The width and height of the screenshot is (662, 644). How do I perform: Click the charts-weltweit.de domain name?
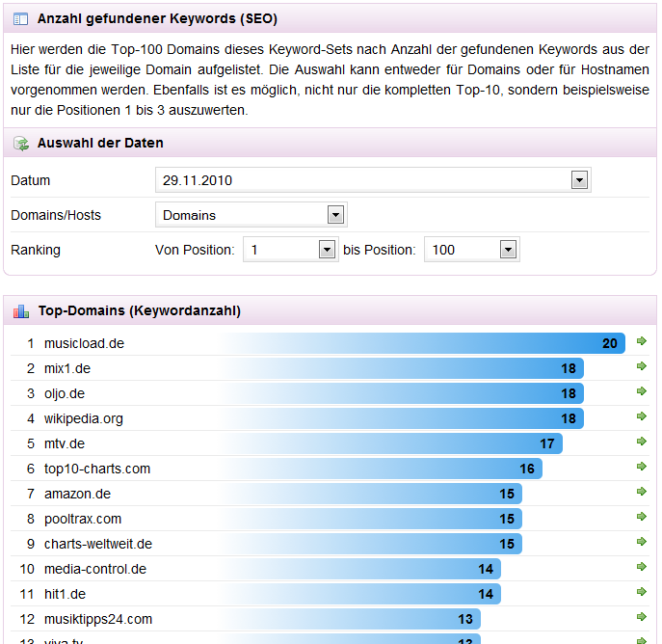(98, 544)
